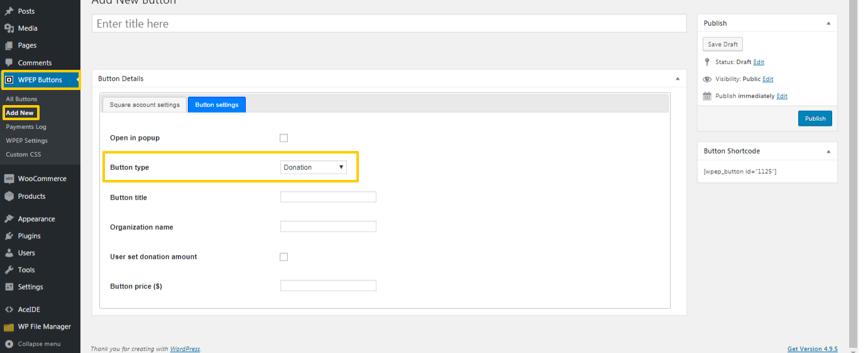The height and width of the screenshot is (353, 868).
Task: Click the Pages icon in sidebar
Action: (9, 45)
